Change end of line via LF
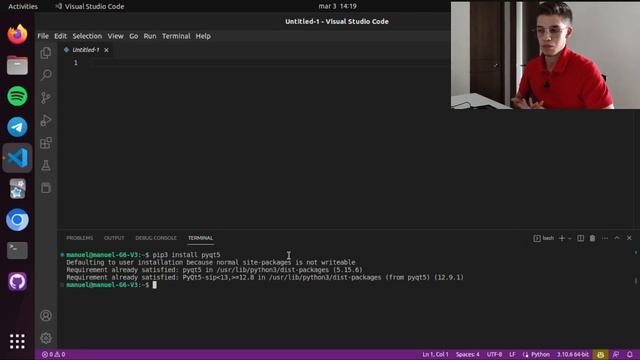Screen dimensions: 640x360 point(512,354)
